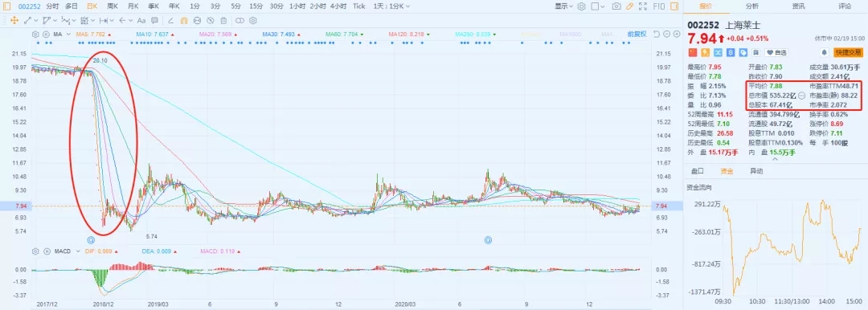The width and height of the screenshot is (868, 310).
Task: Open the drawing toolbar settings gear
Action: 253,21
